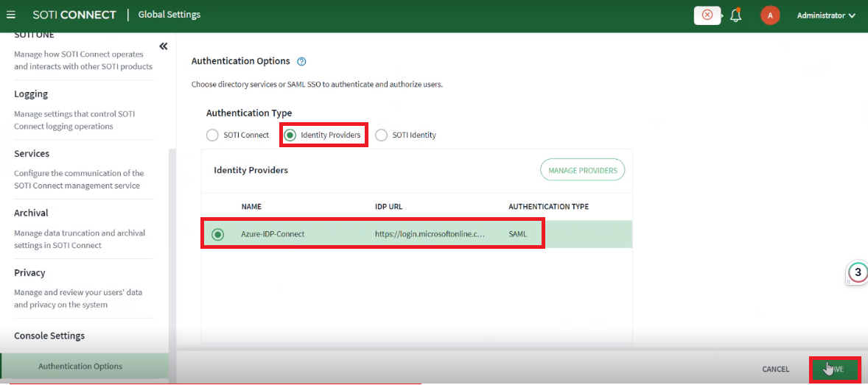868x385 pixels.
Task: Save the authentication settings
Action: pos(835,369)
